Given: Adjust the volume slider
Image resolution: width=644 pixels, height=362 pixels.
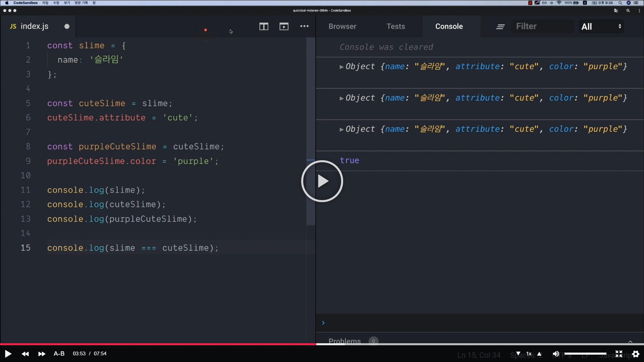Looking at the screenshot, I should 585,354.
